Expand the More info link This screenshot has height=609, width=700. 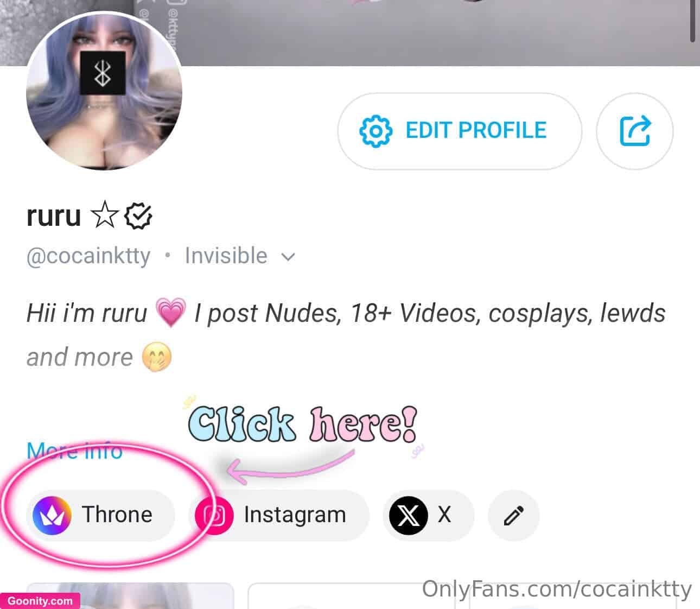click(74, 451)
